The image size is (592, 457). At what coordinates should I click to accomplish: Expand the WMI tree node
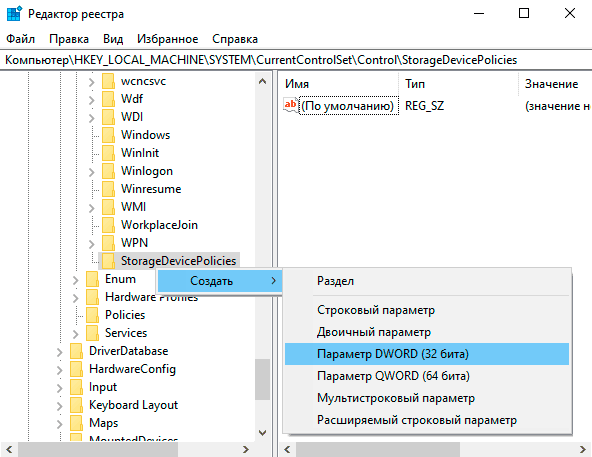[92, 207]
